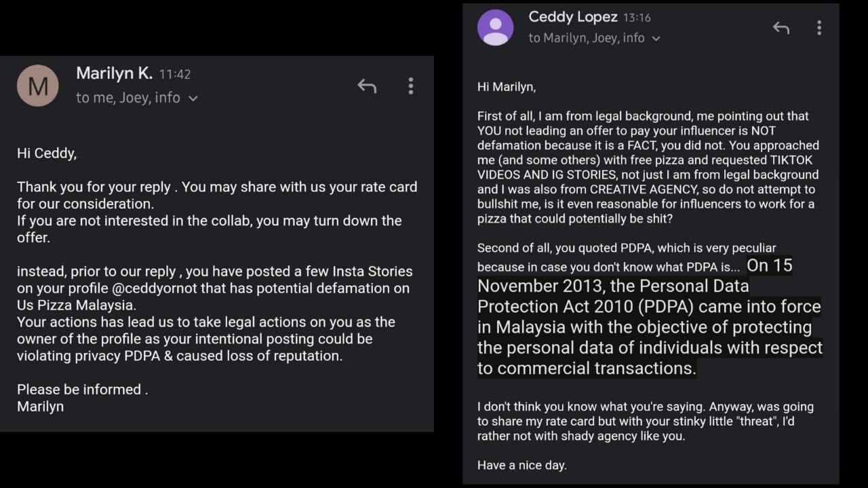
Task: Expand recipient details chevron beside "to me, Joey, info"
Action: point(193,98)
